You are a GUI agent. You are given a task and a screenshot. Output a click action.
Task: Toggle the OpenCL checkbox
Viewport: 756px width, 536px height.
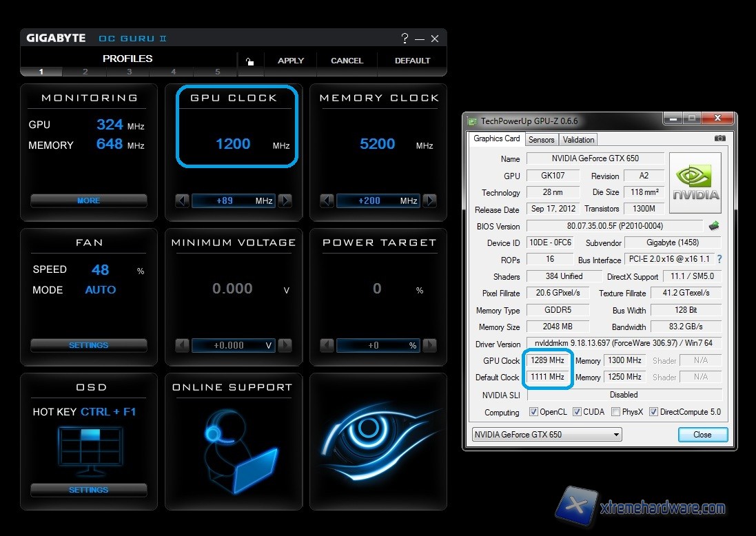pyautogui.click(x=533, y=412)
